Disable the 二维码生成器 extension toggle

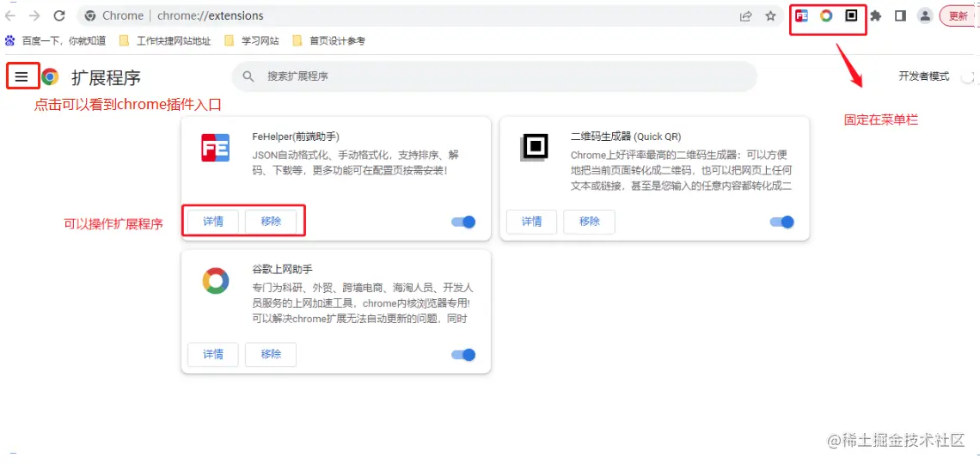tap(782, 222)
